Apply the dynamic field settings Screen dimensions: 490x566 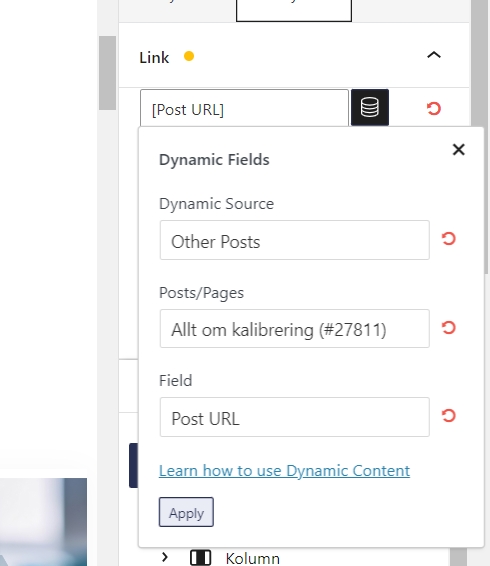[186, 512]
